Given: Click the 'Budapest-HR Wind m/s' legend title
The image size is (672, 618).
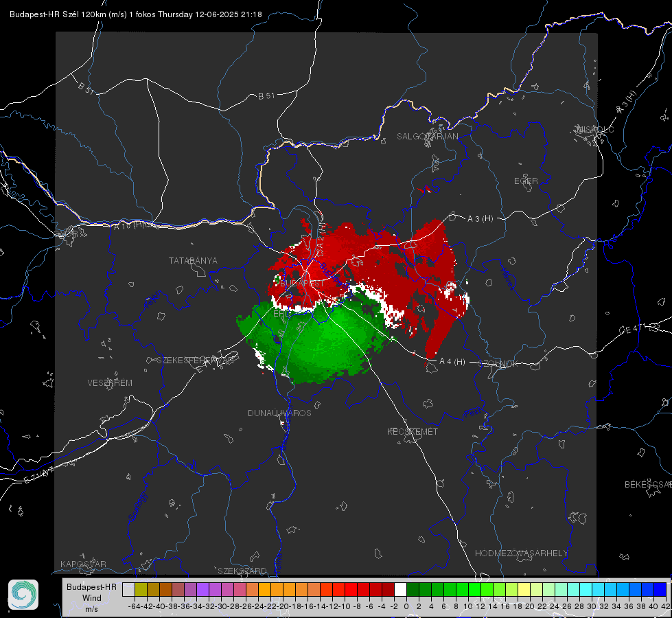Looking at the screenshot, I should (x=92, y=598).
